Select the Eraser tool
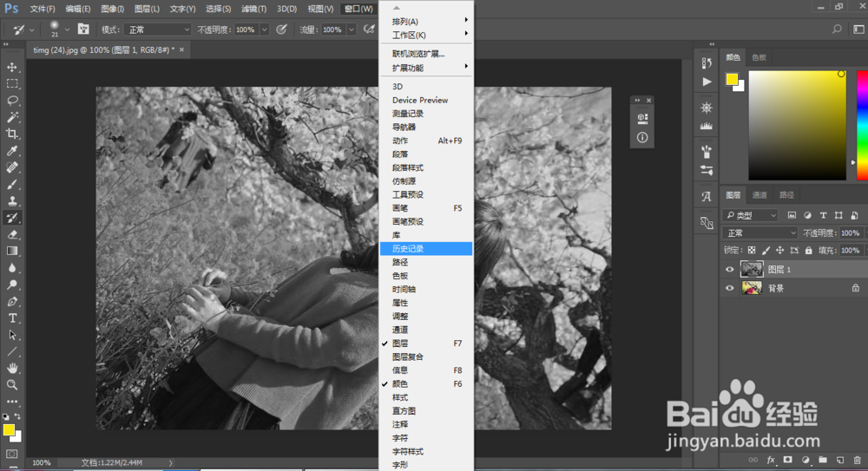 pyautogui.click(x=12, y=234)
